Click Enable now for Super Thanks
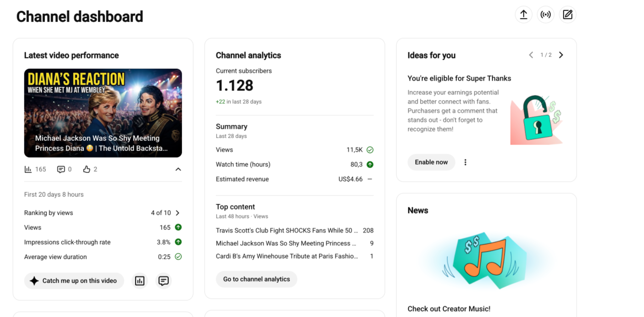 point(431,162)
